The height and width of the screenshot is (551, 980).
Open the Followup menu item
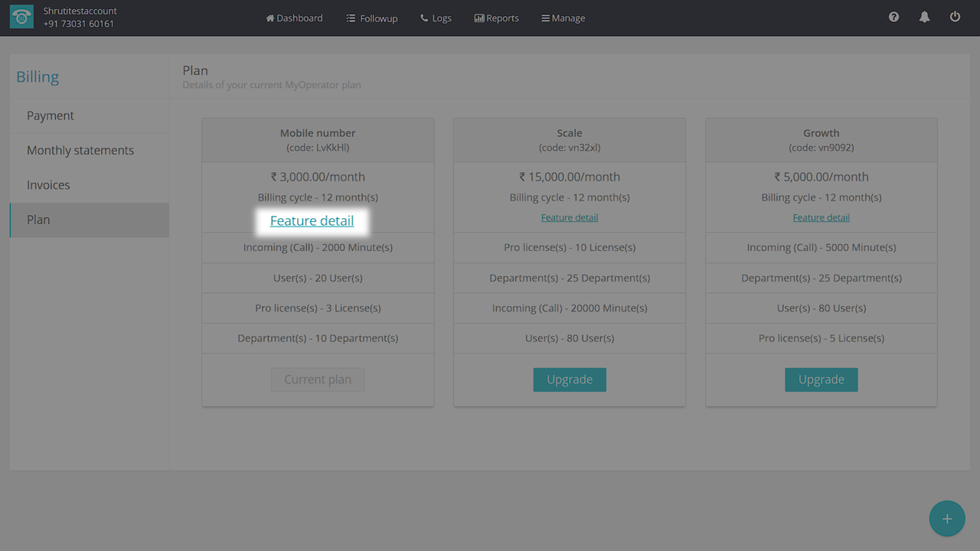click(371, 18)
